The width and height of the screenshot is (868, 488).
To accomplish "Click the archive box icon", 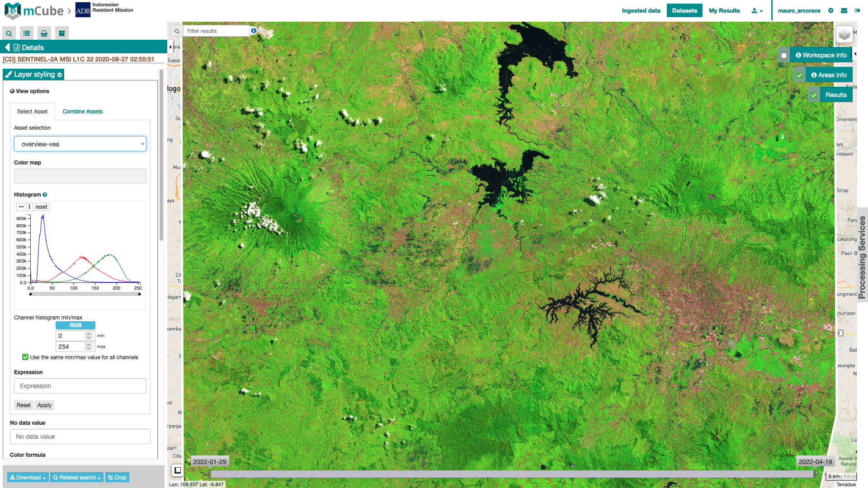I will [62, 33].
